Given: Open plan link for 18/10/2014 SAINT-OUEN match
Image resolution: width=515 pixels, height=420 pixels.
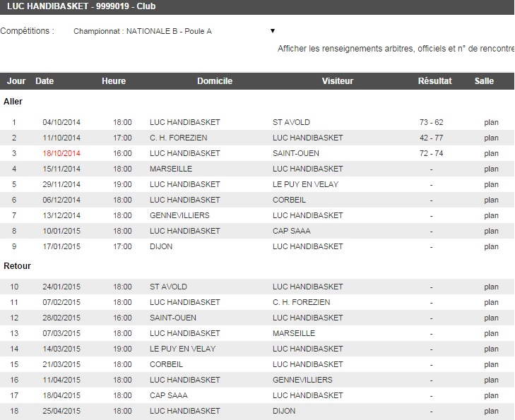Looking at the screenshot, I should click(491, 153).
